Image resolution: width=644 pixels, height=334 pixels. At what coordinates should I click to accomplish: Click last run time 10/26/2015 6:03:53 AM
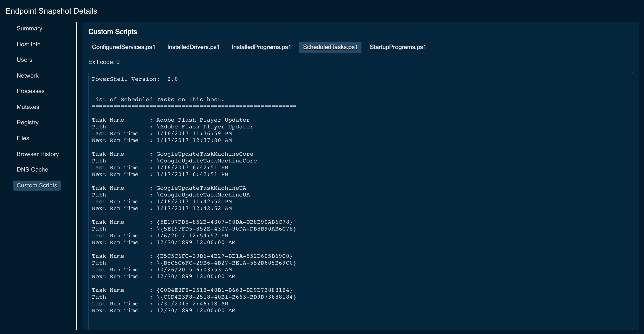coord(194,270)
